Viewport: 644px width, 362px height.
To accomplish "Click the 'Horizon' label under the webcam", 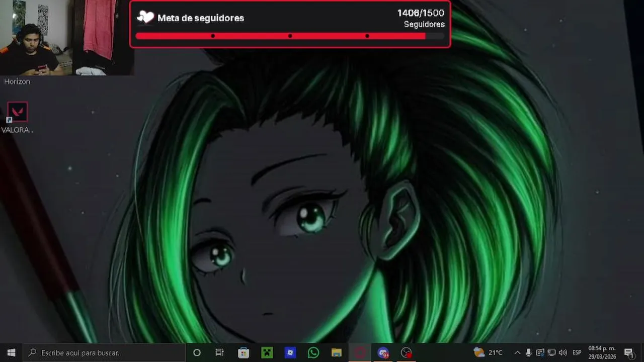I will pyautogui.click(x=17, y=81).
